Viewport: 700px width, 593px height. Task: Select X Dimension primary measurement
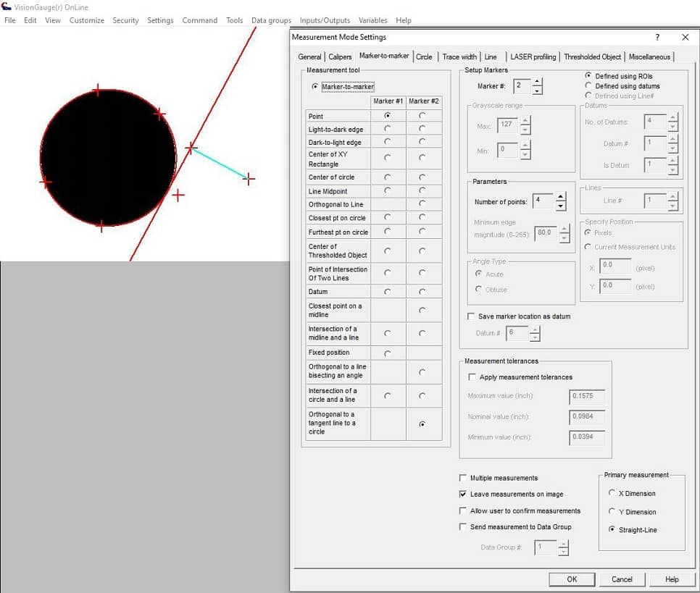point(612,493)
